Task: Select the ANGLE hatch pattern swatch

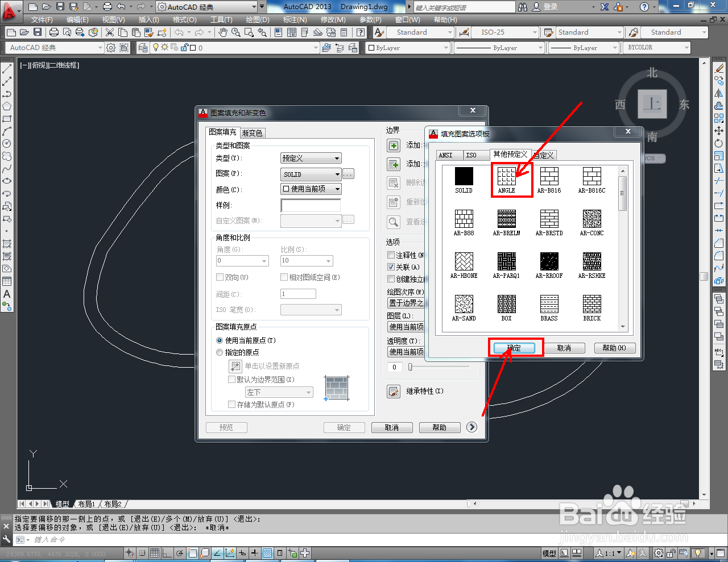Action: coord(506,176)
